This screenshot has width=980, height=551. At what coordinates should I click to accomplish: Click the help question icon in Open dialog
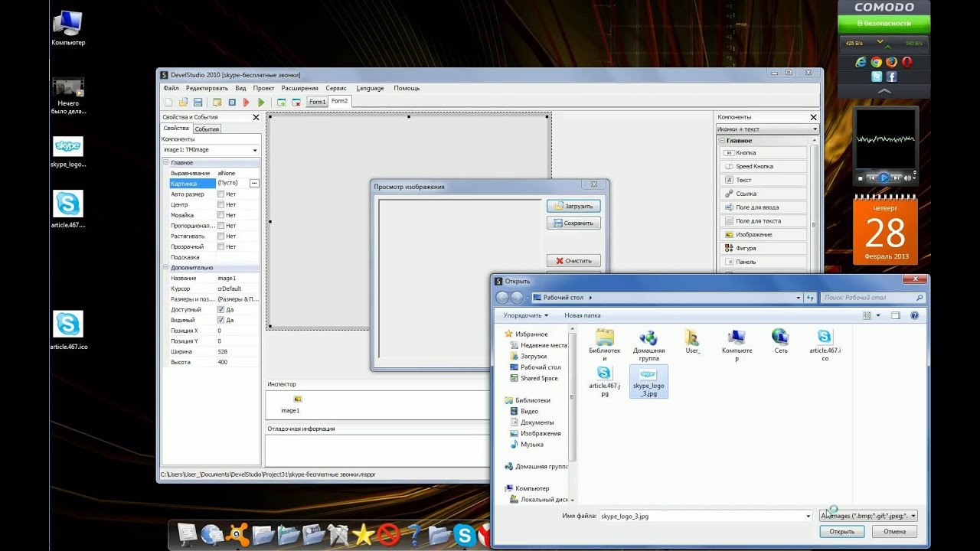tap(915, 315)
